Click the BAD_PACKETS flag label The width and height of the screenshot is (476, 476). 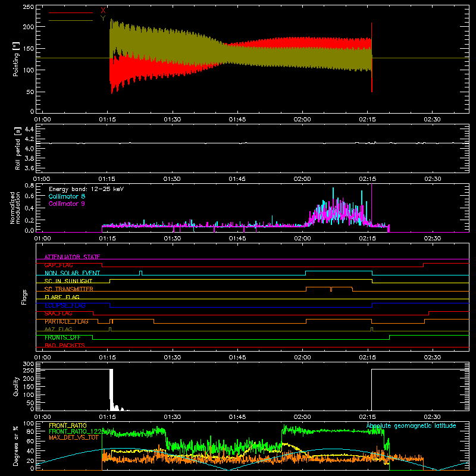pos(65,345)
